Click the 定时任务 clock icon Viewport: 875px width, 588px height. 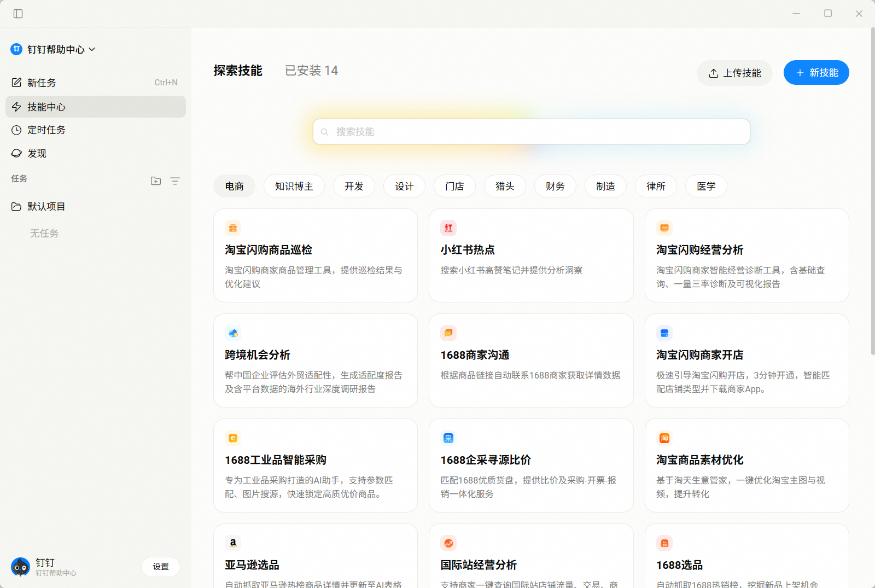[16, 130]
